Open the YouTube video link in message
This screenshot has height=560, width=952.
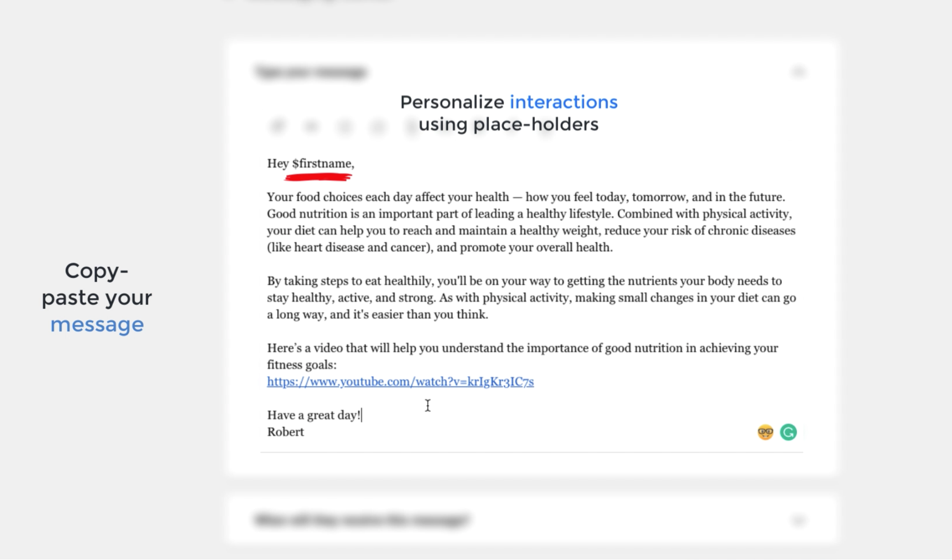[401, 381]
